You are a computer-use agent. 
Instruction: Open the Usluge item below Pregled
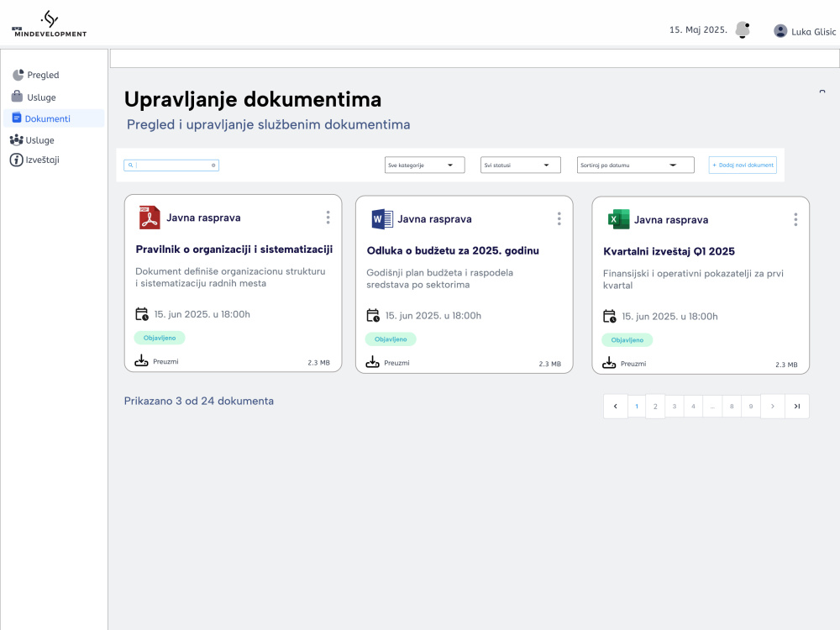point(41,97)
